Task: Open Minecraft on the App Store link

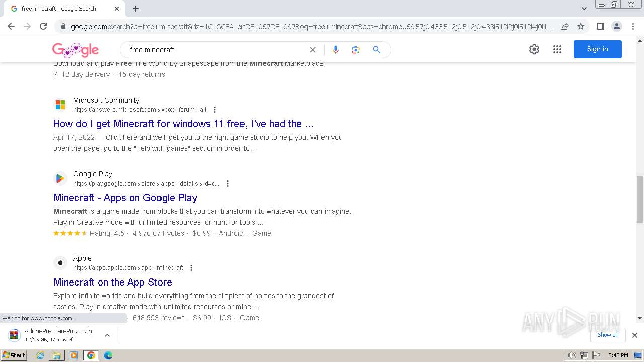Action: [x=113, y=282]
